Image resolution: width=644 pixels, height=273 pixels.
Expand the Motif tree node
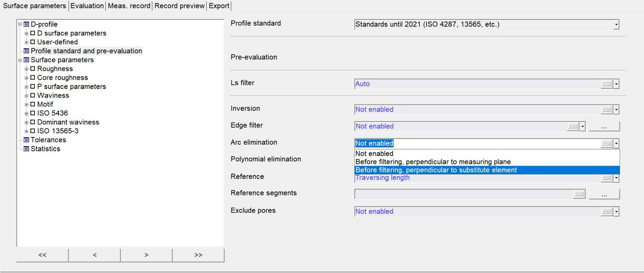coord(26,104)
